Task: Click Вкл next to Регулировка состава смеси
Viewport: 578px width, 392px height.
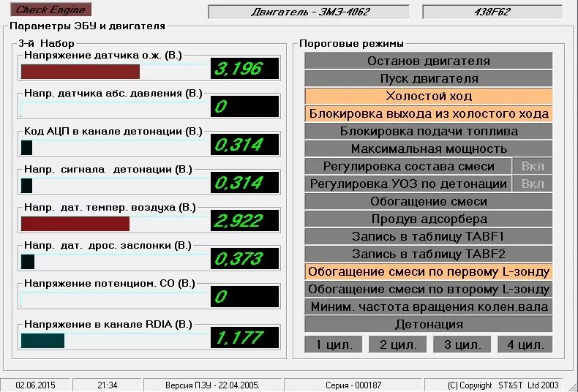Action: point(533,166)
